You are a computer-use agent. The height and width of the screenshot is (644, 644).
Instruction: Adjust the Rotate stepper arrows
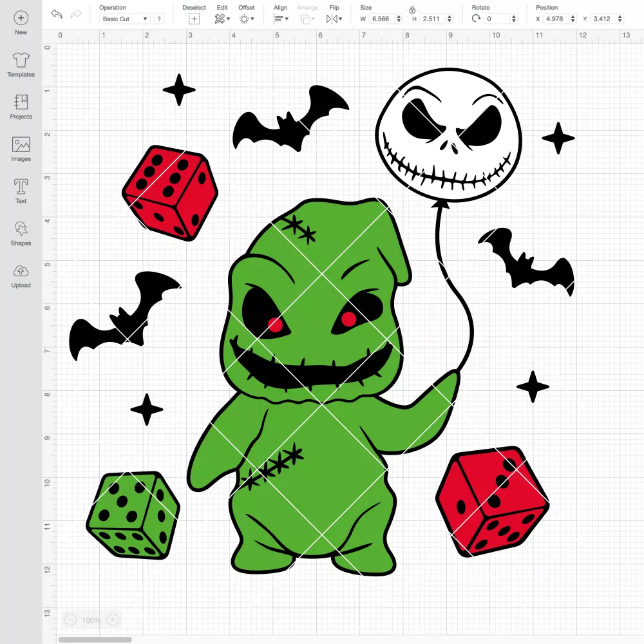point(513,19)
